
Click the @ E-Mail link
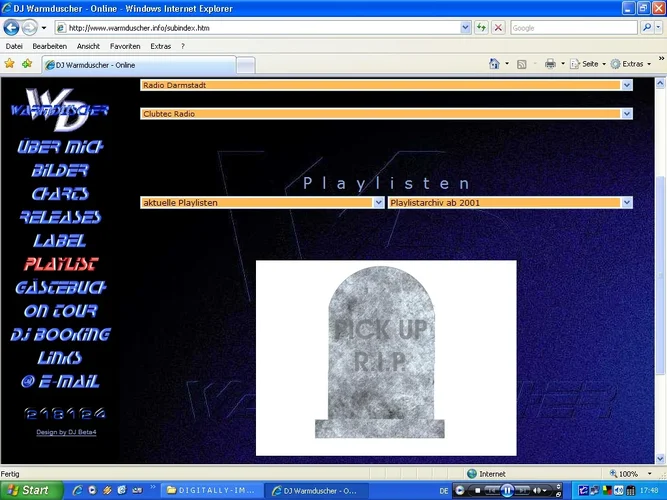tap(60, 381)
